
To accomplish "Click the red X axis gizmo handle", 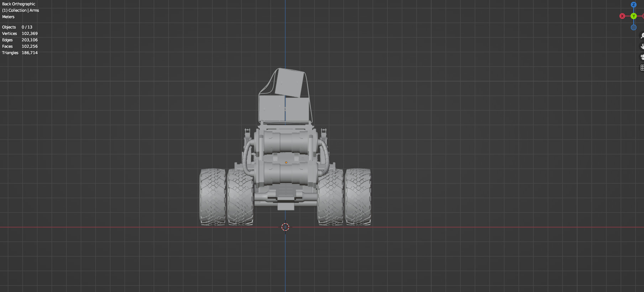I will (622, 16).
